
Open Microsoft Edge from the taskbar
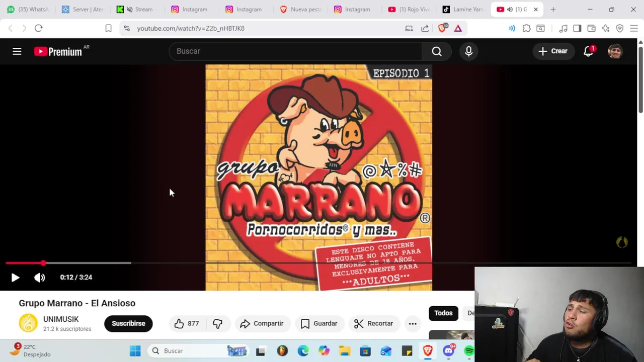[x=303, y=350]
